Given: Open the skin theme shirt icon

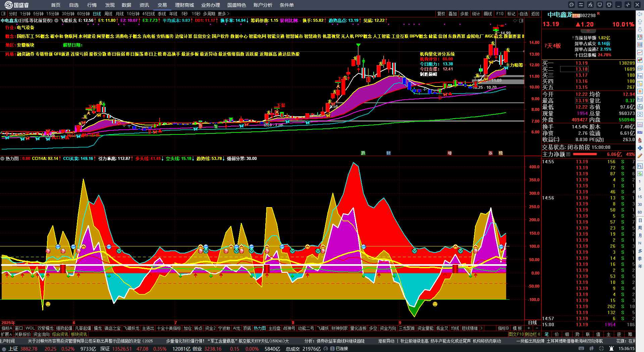Looking at the screenshot, I should [x=609, y=5].
